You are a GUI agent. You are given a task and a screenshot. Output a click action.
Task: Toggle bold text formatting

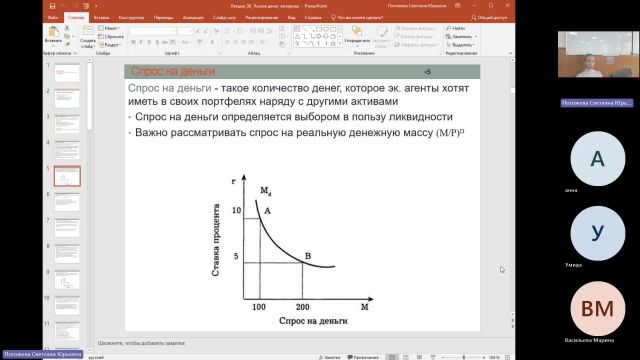tap(133, 42)
